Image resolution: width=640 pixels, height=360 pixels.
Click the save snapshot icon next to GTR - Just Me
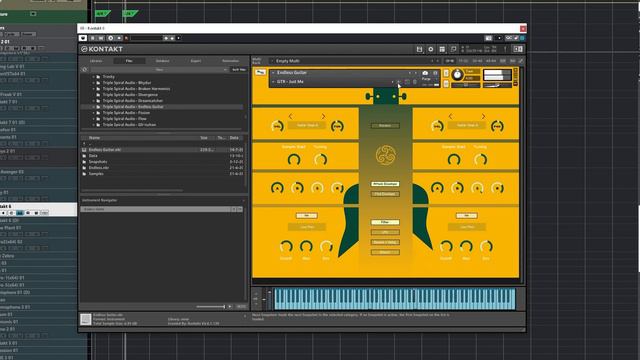(407, 82)
